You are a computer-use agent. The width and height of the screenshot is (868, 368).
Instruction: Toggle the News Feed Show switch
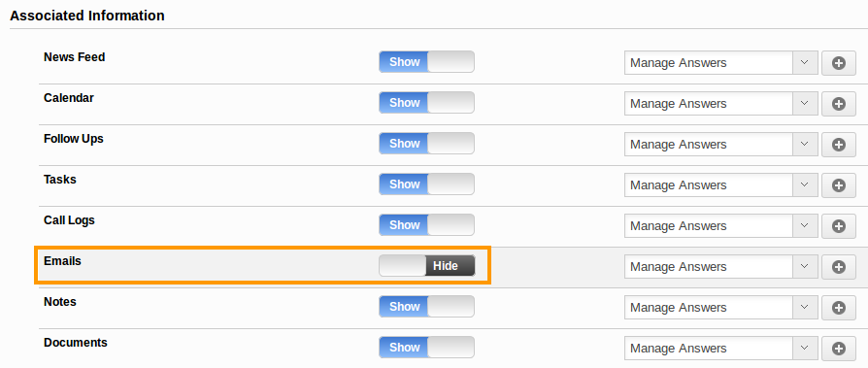coord(427,62)
